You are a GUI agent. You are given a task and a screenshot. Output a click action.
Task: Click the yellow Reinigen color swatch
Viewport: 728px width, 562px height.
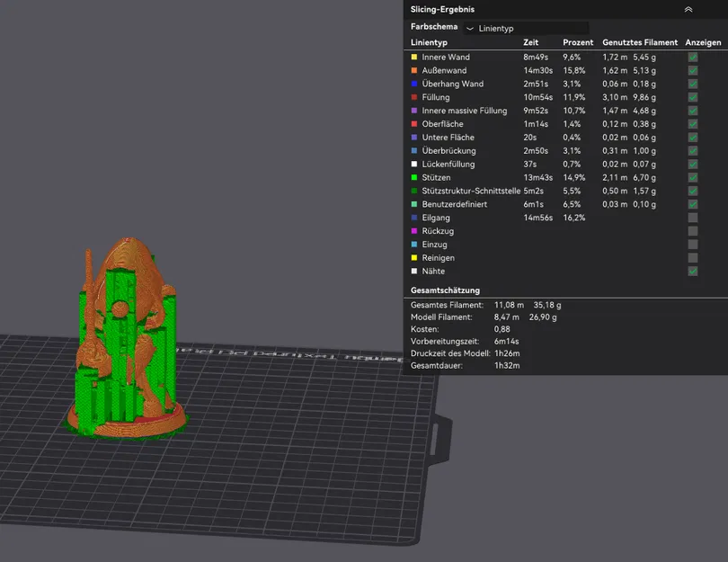tap(413, 258)
